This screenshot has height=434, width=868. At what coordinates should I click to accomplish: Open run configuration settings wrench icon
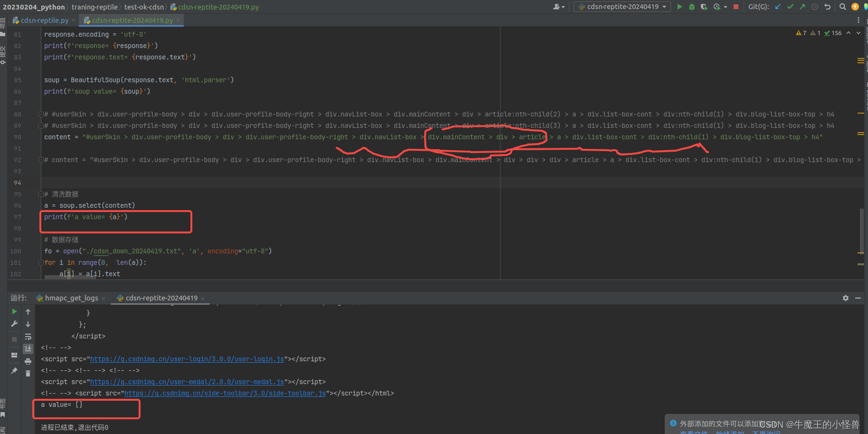click(14, 324)
